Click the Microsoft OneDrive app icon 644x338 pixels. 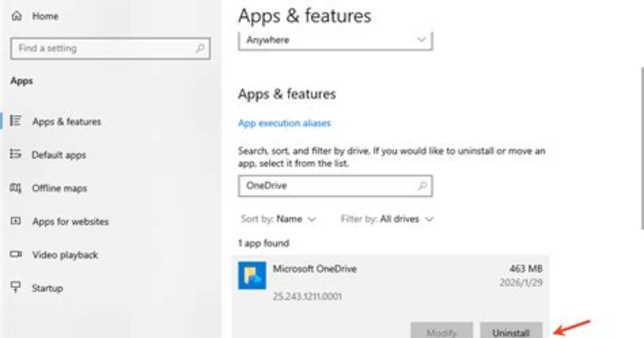(252, 275)
